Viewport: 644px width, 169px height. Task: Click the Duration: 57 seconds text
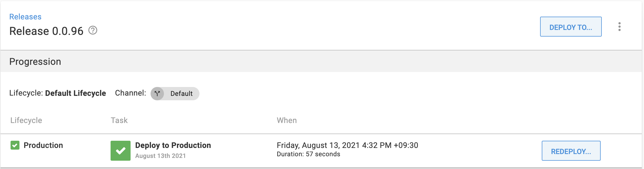308,154
